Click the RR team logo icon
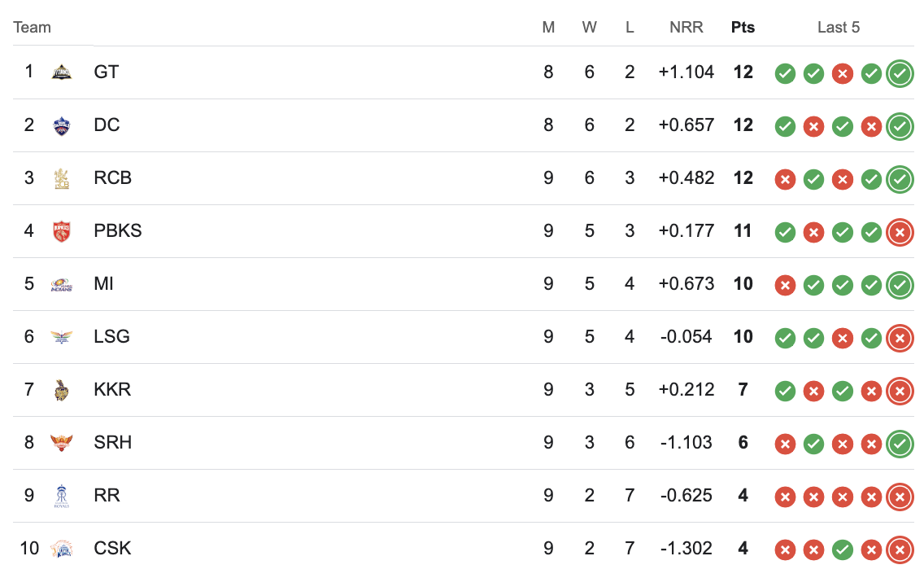Viewport: 924px width, 578px height. click(x=62, y=496)
